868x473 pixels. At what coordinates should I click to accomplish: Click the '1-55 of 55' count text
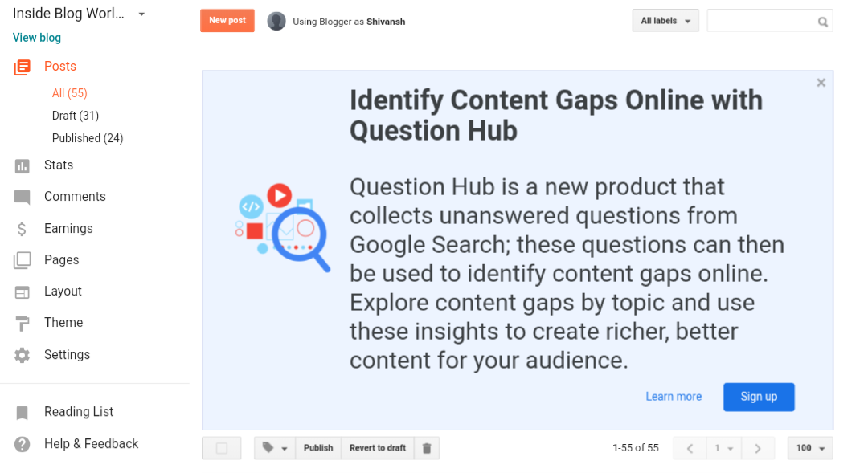click(x=636, y=449)
